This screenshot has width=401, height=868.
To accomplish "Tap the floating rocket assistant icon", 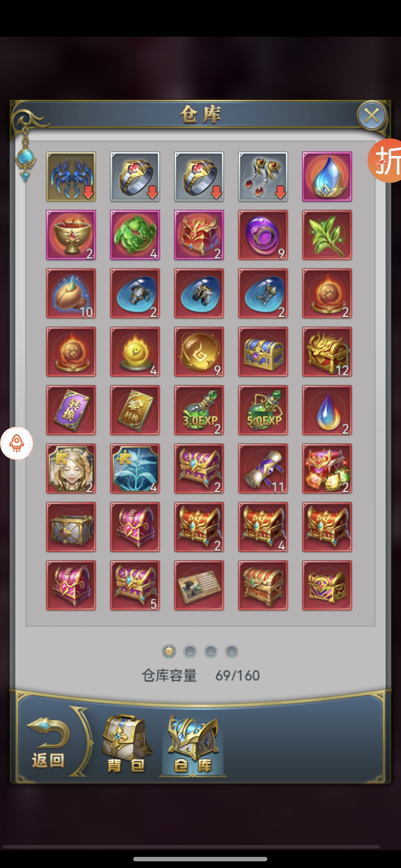I will point(17,443).
